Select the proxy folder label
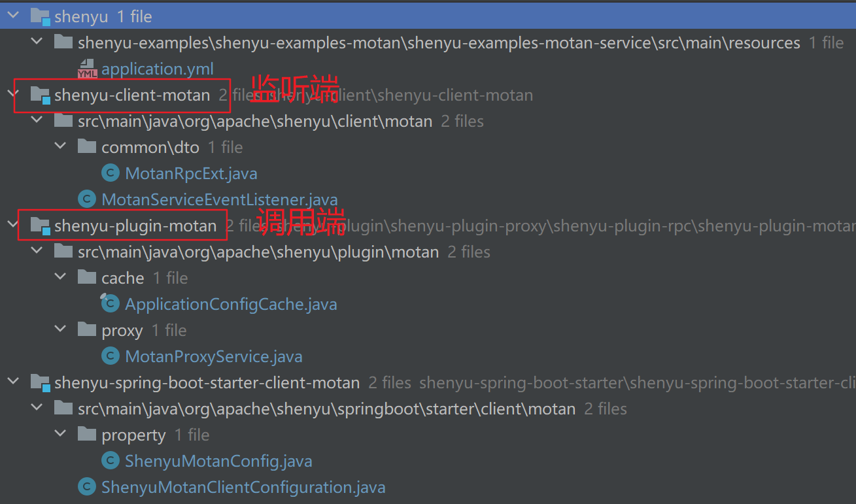Screen dimensions: 856x504 [122, 330]
